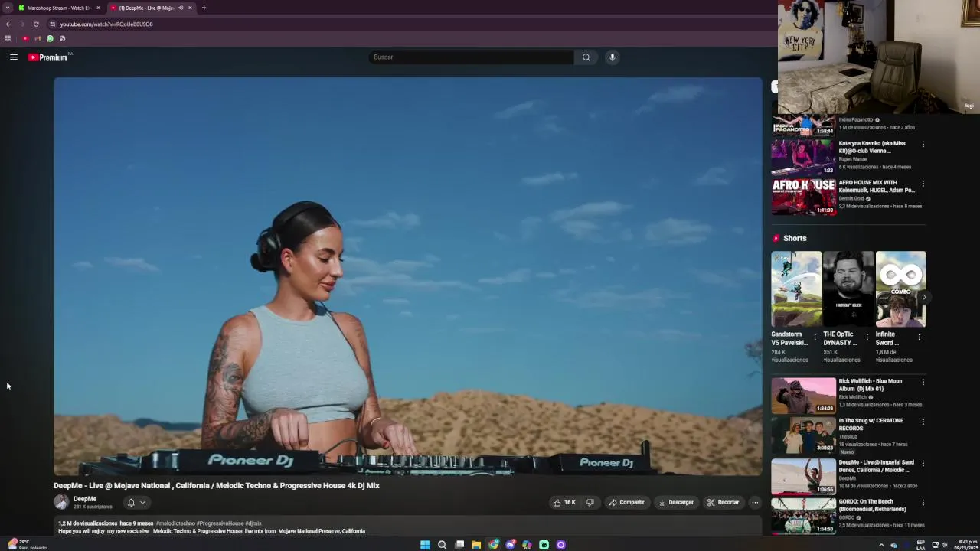This screenshot has height=551, width=980.
Task: Dislike the DeepMe video
Action: coord(590,502)
